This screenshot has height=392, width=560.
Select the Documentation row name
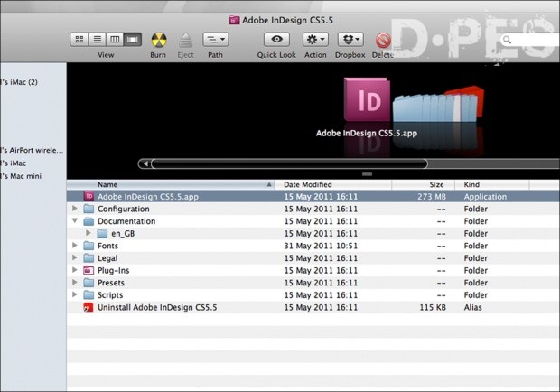point(126,221)
